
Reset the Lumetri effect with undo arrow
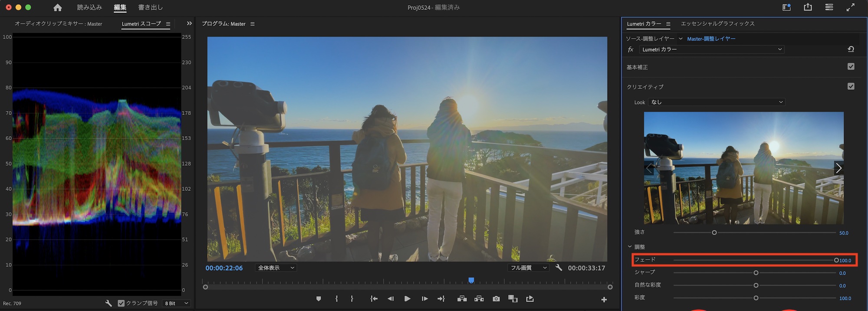coord(851,49)
